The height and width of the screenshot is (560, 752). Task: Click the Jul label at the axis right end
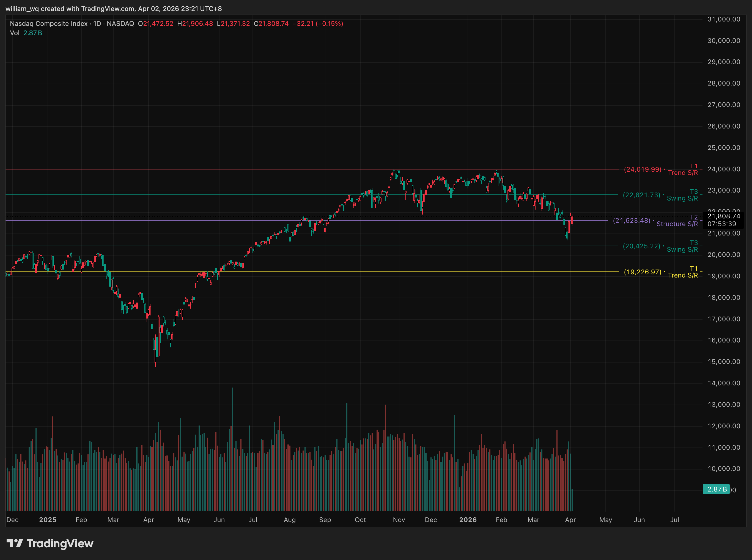(675, 520)
